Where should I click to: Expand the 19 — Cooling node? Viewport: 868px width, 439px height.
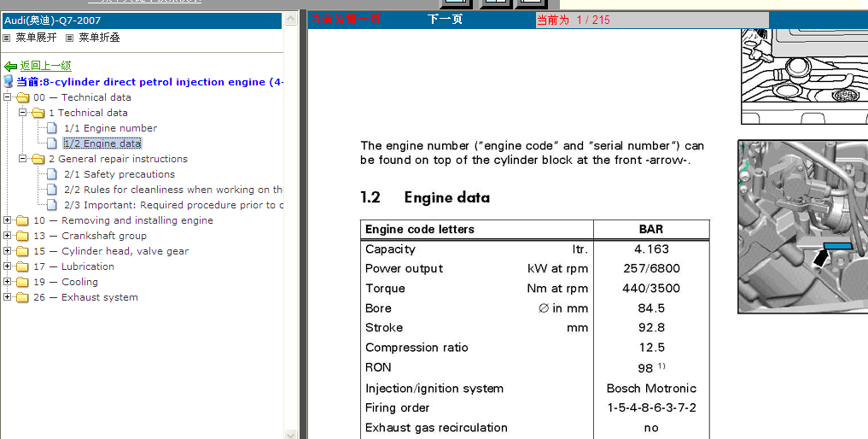coord(7,282)
